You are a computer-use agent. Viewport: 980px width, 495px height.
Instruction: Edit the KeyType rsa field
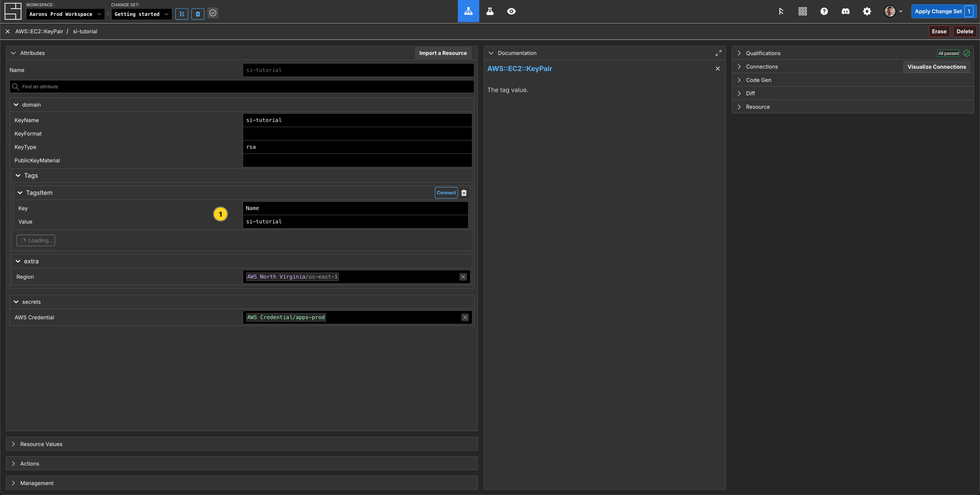pyautogui.click(x=357, y=147)
